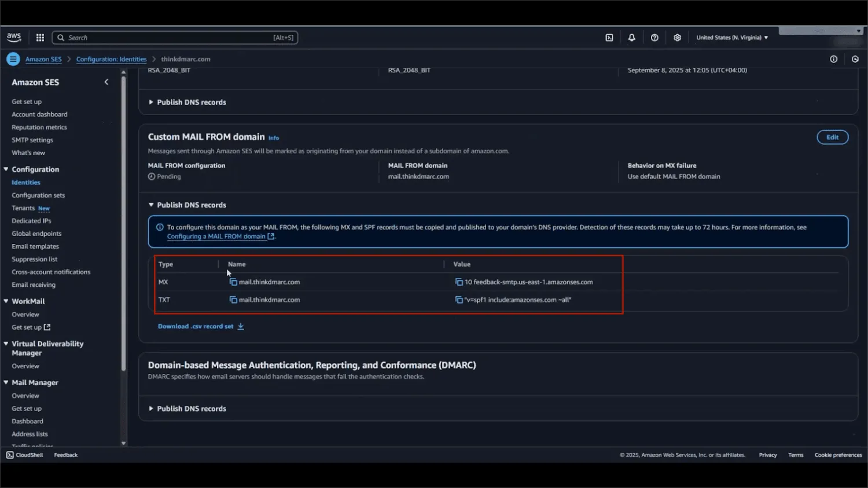Go to Dedicated IPs
868x488 pixels.
point(31,221)
